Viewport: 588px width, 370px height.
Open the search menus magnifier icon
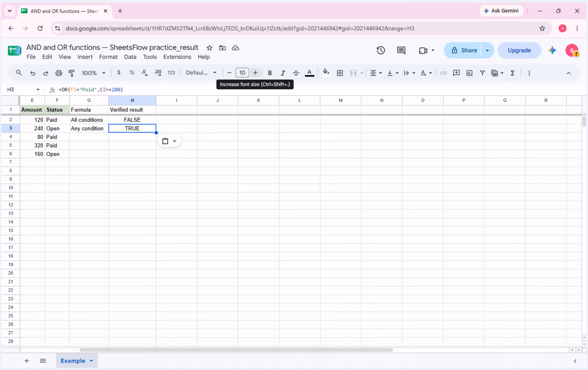point(19,73)
